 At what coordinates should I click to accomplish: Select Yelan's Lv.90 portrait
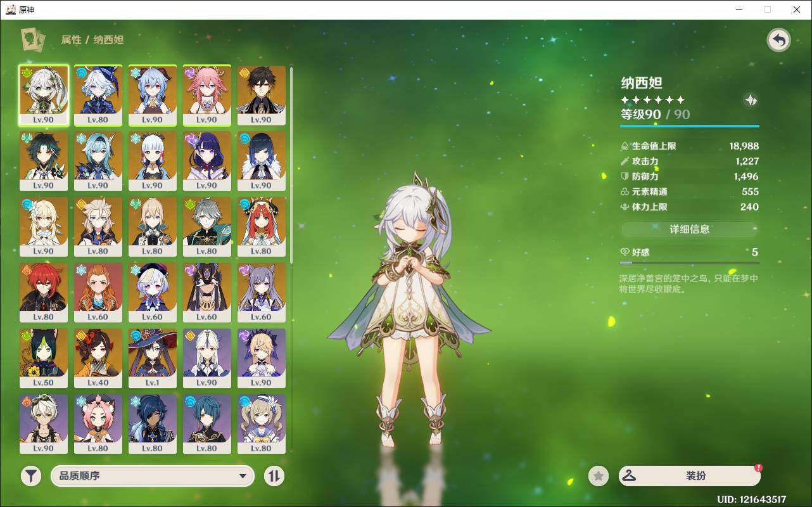pos(262,161)
